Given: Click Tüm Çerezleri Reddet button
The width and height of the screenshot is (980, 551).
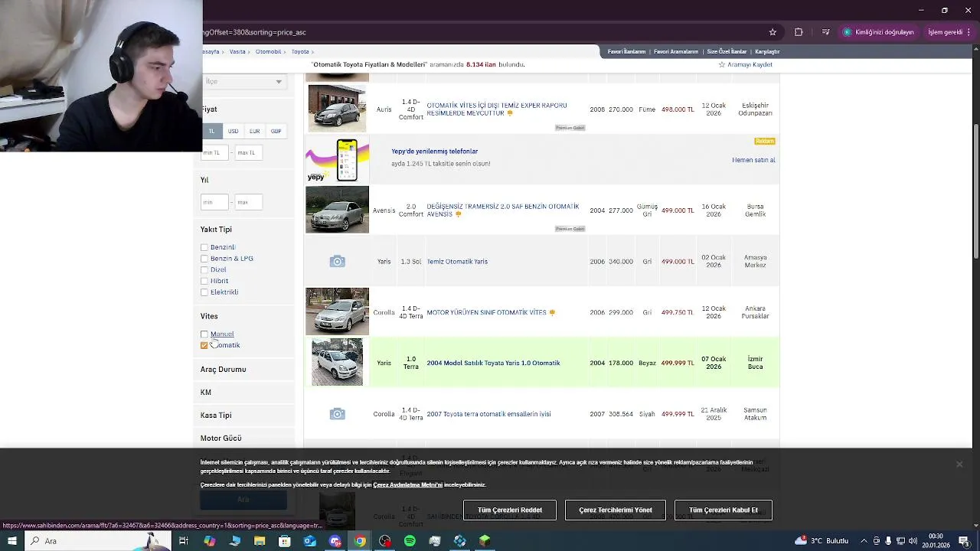Looking at the screenshot, I should click(x=510, y=510).
